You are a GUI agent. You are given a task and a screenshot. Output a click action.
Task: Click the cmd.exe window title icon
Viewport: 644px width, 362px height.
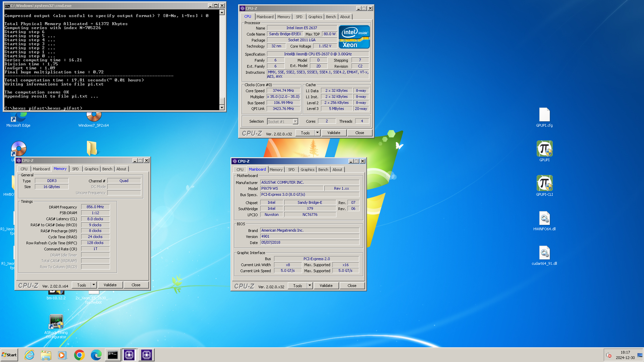point(7,6)
